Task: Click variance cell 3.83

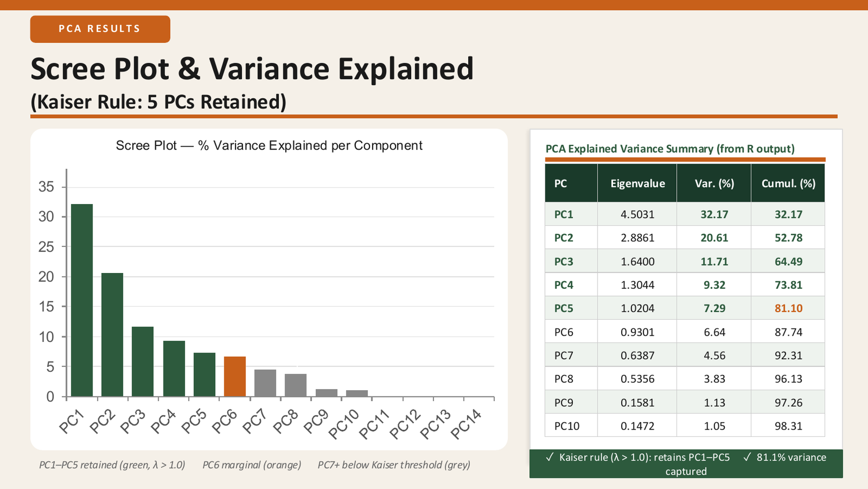Action: click(714, 379)
